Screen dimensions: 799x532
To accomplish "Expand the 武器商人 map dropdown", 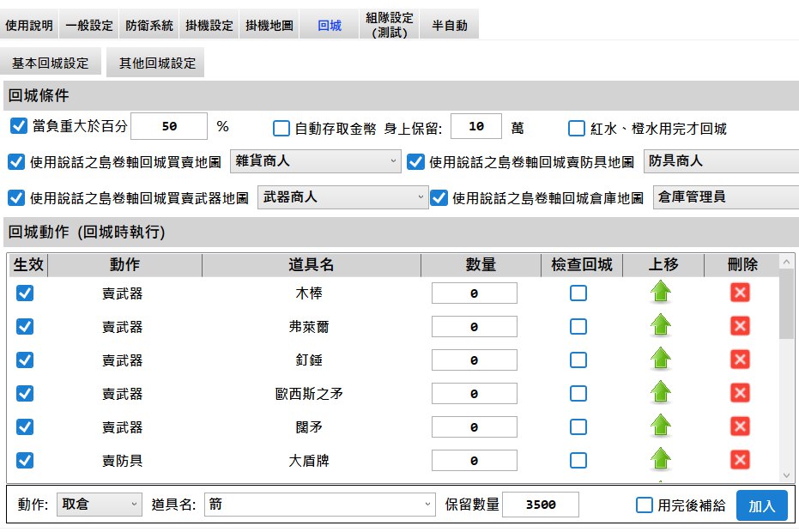I will click(342, 197).
